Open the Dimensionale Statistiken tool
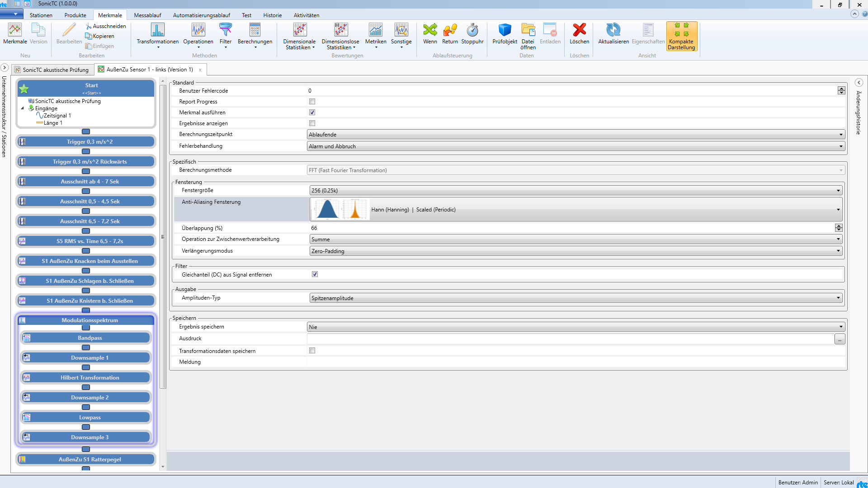 pyautogui.click(x=299, y=36)
